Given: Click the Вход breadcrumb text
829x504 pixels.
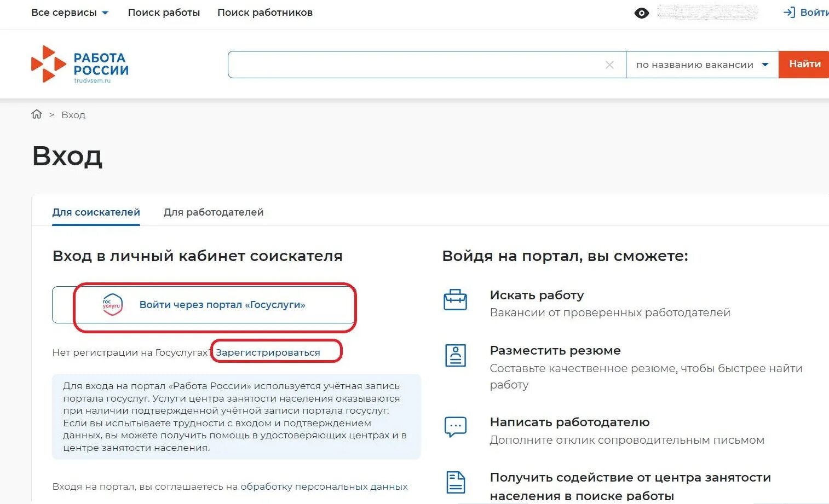Looking at the screenshot, I should [x=73, y=115].
